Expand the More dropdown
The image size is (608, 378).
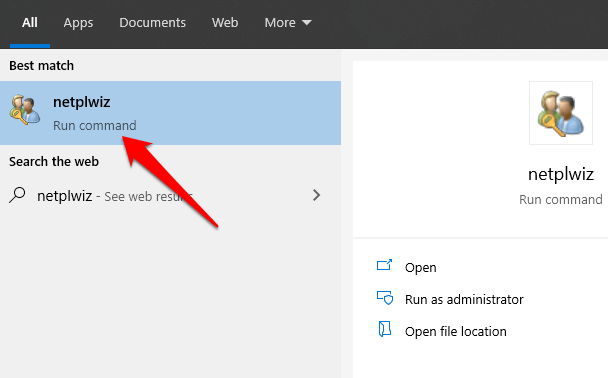(288, 22)
